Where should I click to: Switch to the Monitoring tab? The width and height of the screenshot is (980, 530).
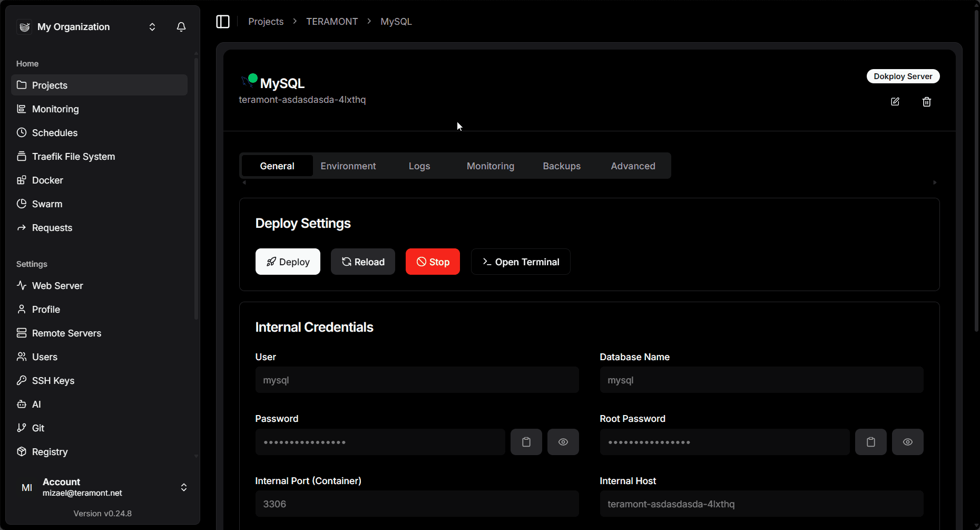point(491,166)
